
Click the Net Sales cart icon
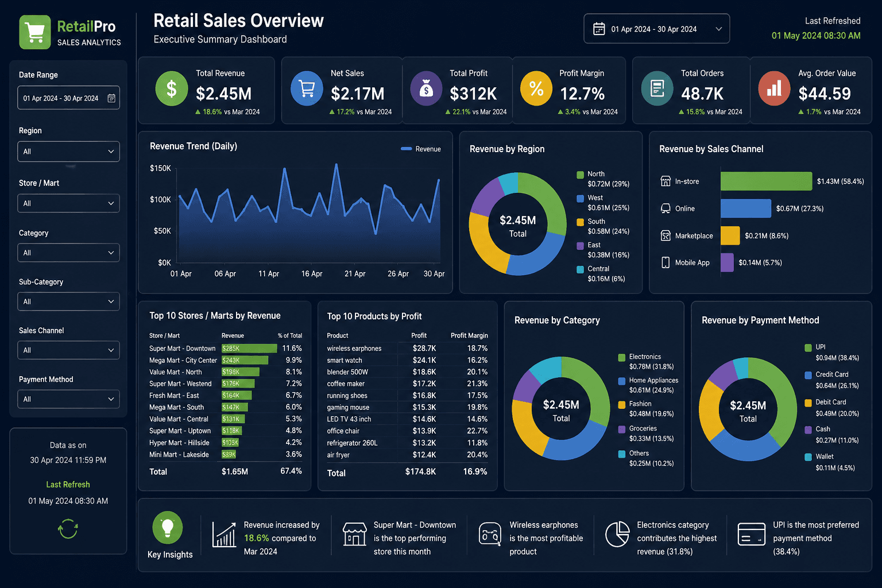click(307, 88)
